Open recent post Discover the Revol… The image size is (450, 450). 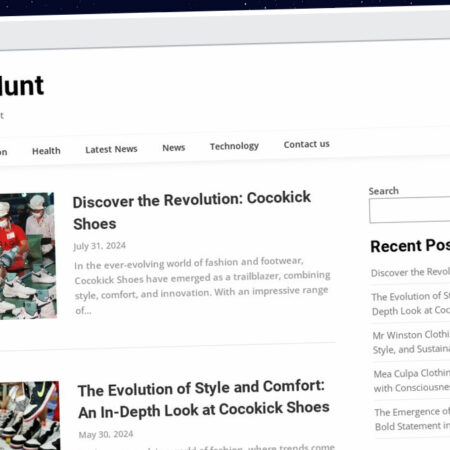tap(410, 272)
